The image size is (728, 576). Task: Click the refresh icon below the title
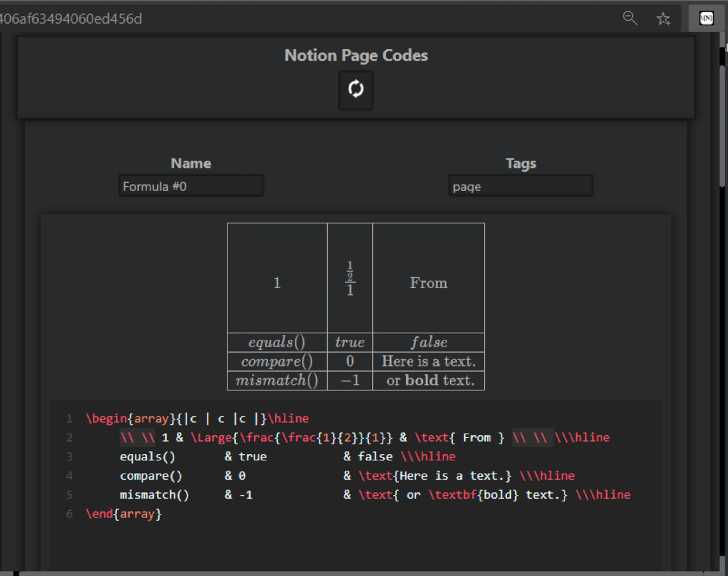pyautogui.click(x=355, y=90)
